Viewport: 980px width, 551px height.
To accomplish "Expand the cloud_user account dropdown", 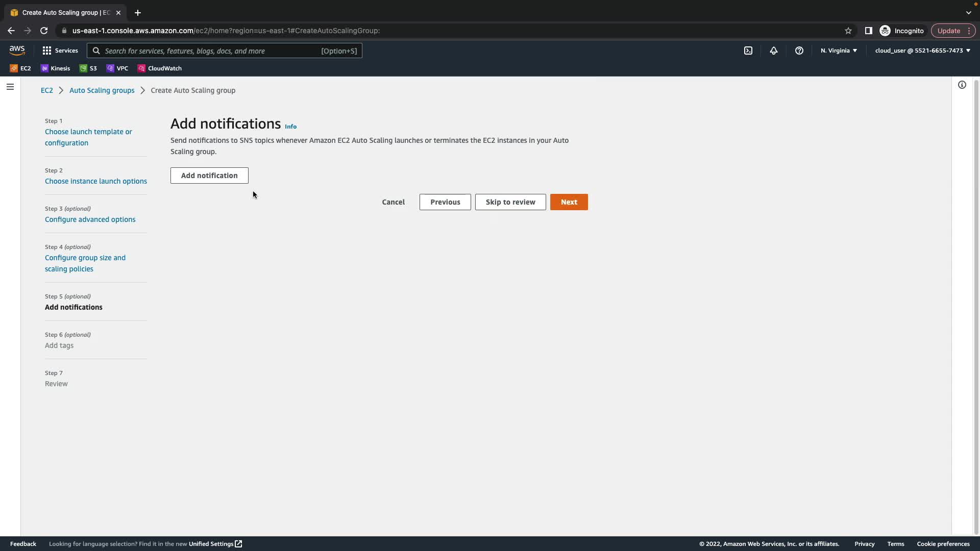I will click(922, 51).
